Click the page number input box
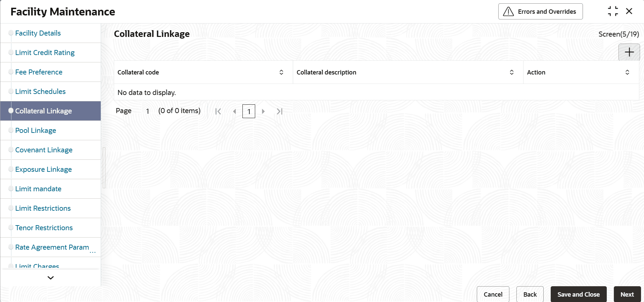The height and width of the screenshot is (302, 644). 249,111
